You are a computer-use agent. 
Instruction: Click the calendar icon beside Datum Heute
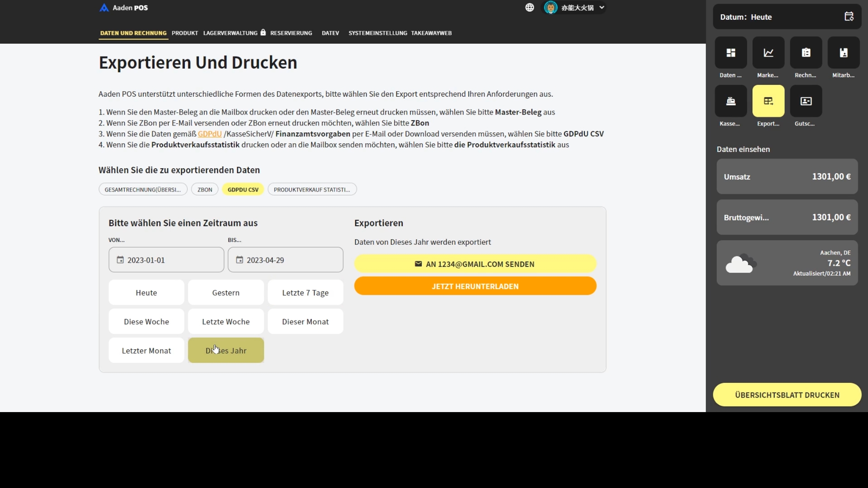[849, 17]
